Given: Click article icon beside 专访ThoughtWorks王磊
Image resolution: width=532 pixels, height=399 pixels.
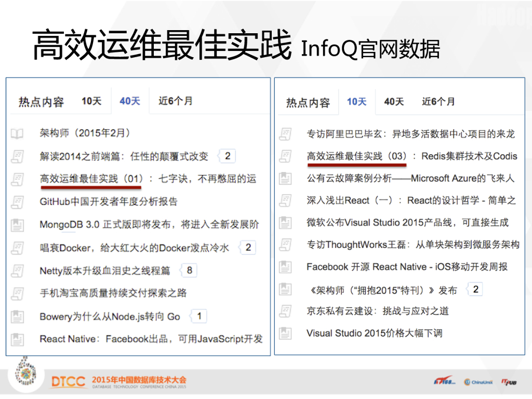Looking at the screenshot, I should click(x=285, y=245).
